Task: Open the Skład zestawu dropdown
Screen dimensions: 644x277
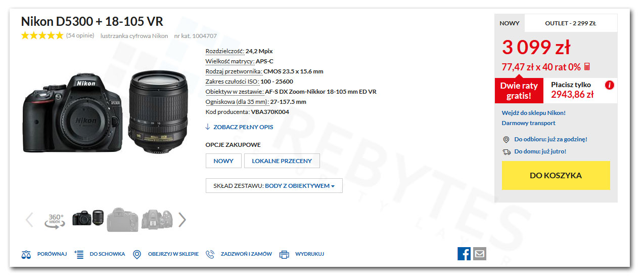Action: coord(274,186)
